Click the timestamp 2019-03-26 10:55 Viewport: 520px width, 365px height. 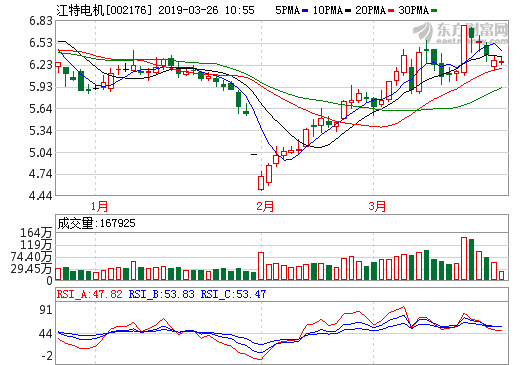click(x=206, y=10)
